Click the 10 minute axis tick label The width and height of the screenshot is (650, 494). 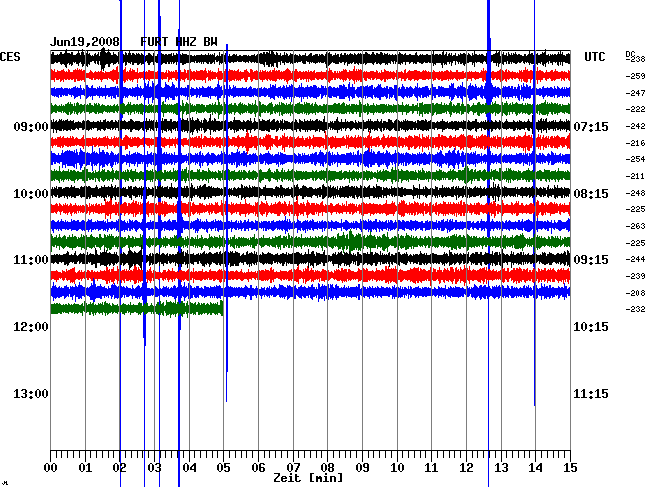click(x=397, y=468)
